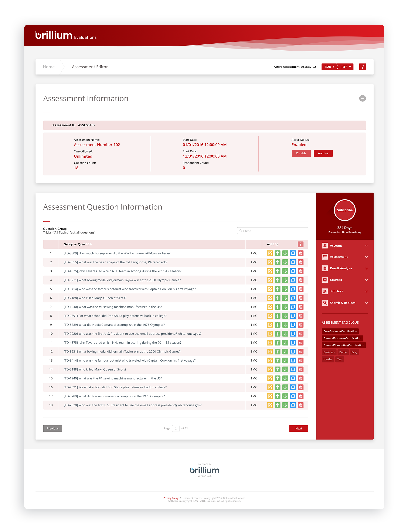Delete row 10 email address question
Screen dimensions: 408x532
[x=301, y=334]
